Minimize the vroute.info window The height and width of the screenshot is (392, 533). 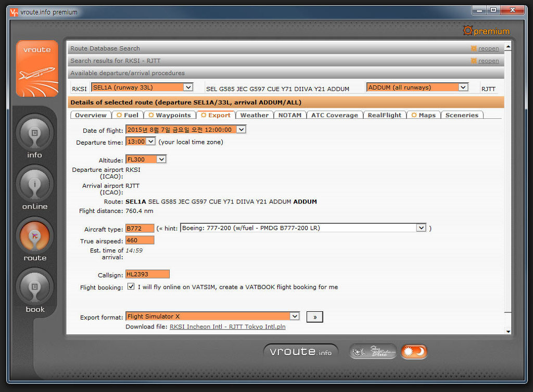[479, 10]
